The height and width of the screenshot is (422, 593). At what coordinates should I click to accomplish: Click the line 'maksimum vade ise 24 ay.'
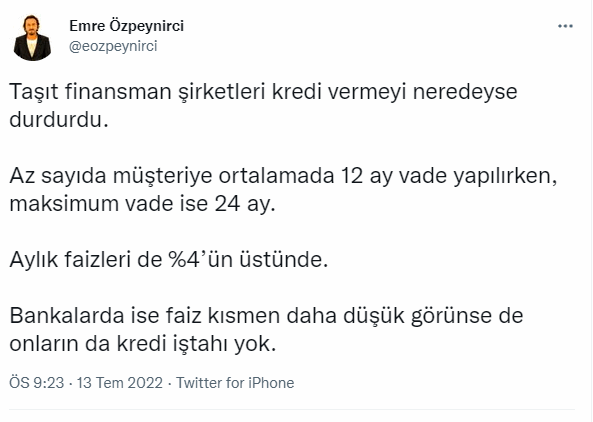(x=142, y=204)
